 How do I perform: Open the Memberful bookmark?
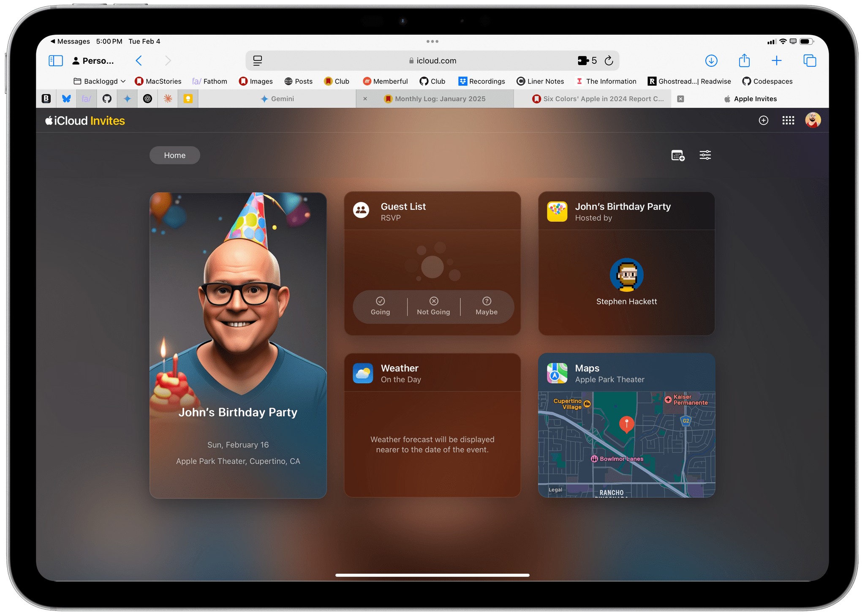(x=385, y=82)
